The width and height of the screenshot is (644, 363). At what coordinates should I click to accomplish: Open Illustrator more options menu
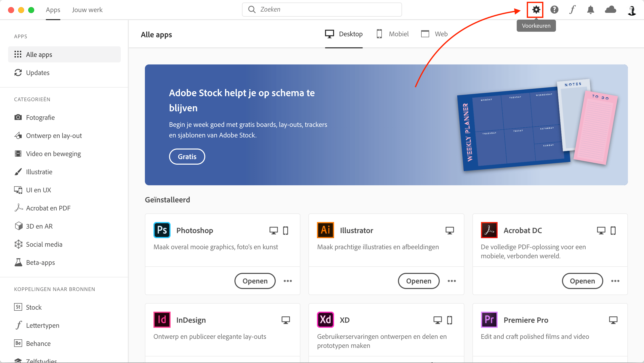point(452,281)
